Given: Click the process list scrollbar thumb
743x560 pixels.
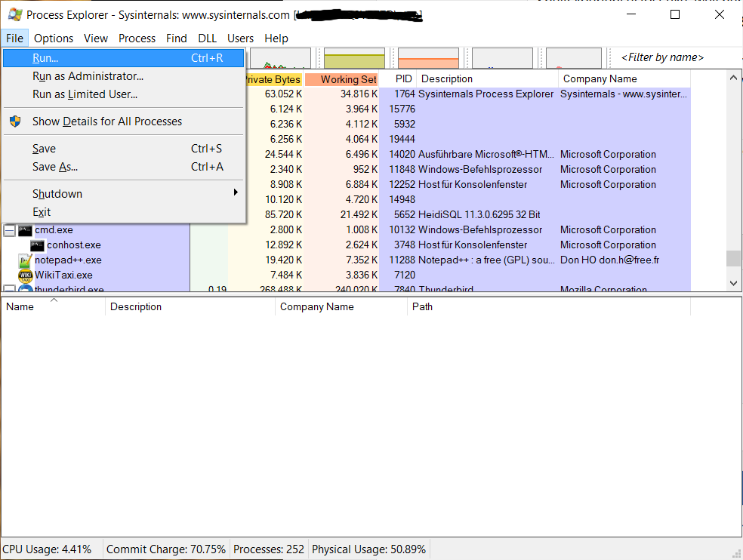Looking at the screenshot, I should pos(733,258).
